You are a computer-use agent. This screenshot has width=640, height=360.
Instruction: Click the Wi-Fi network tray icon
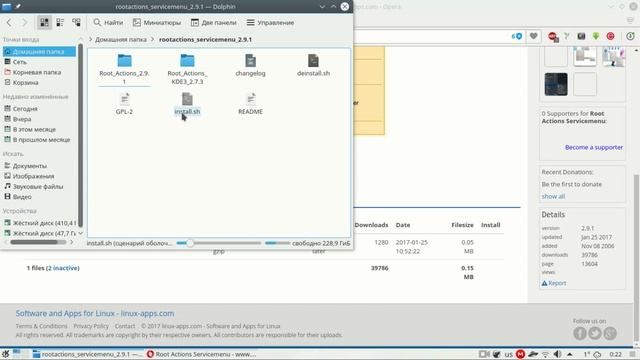pyautogui.click(x=545, y=354)
